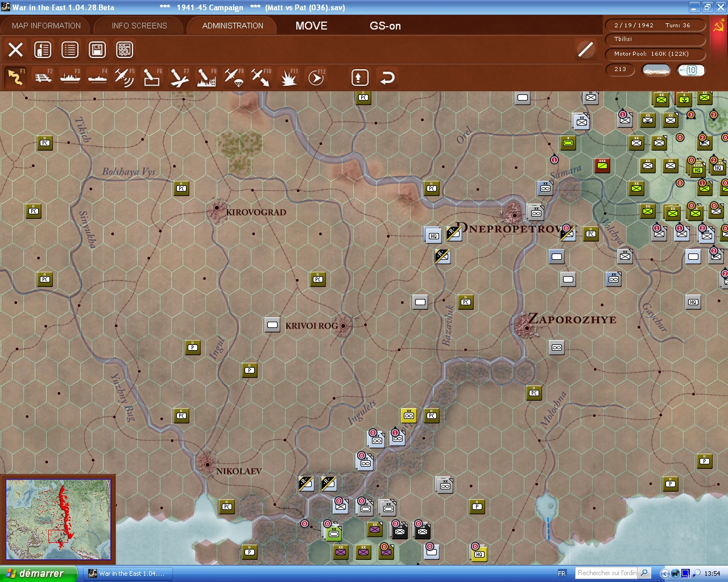Click the Tbilisi location field
Image resolution: width=728 pixels, height=582 pixels.
(x=655, y=39)
